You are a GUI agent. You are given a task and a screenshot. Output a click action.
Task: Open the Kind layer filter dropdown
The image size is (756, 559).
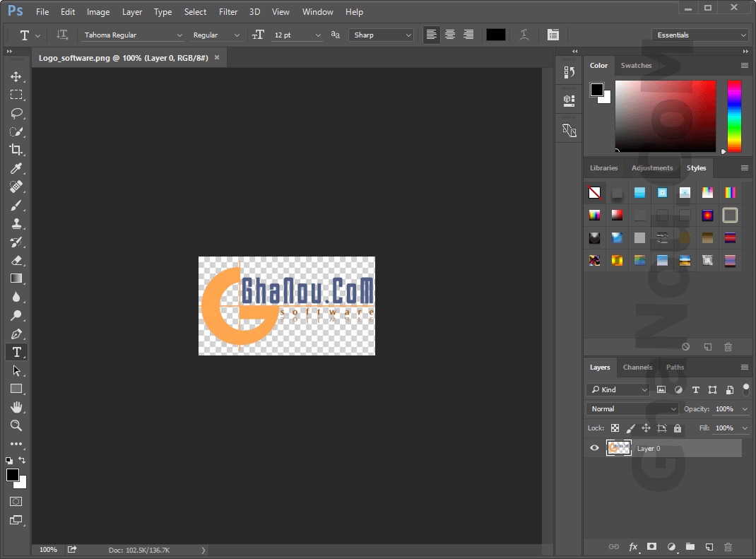coord(618,389)
